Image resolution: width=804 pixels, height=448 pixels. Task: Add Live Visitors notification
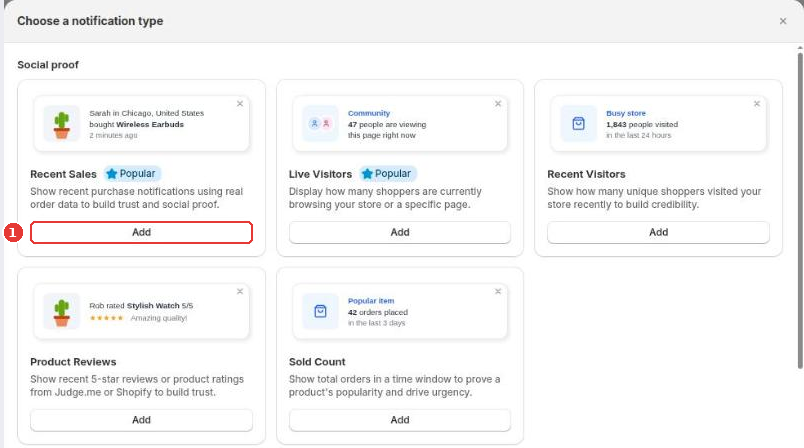coord(400,232)
